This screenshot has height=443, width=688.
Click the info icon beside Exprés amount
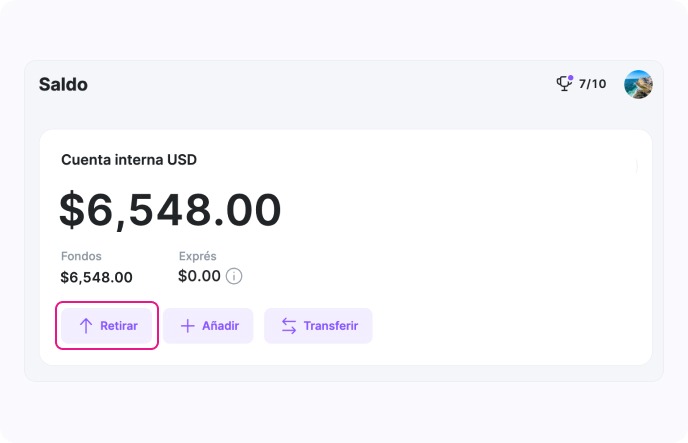pos(234,276)
